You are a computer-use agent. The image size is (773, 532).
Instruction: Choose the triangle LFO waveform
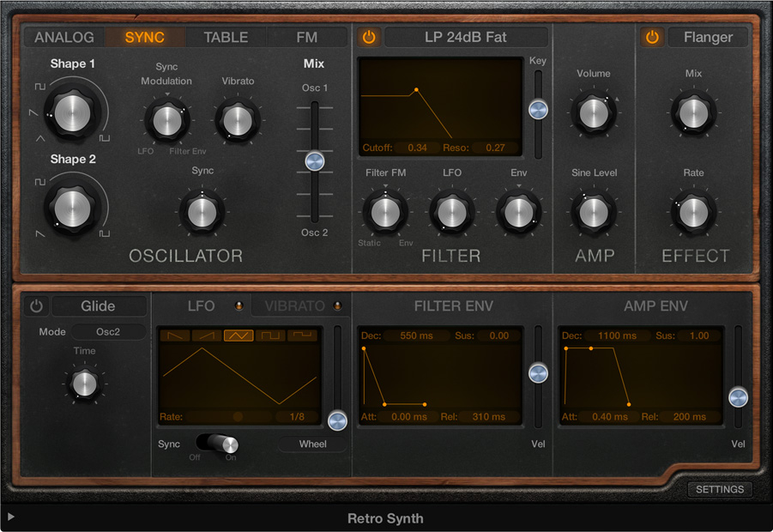239,336
